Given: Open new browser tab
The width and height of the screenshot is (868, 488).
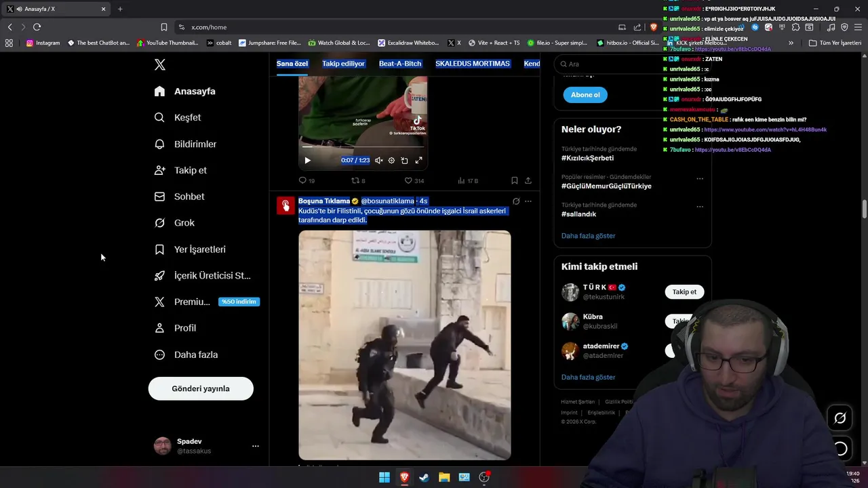Looking at the screenshot, I should click(120, 9).
